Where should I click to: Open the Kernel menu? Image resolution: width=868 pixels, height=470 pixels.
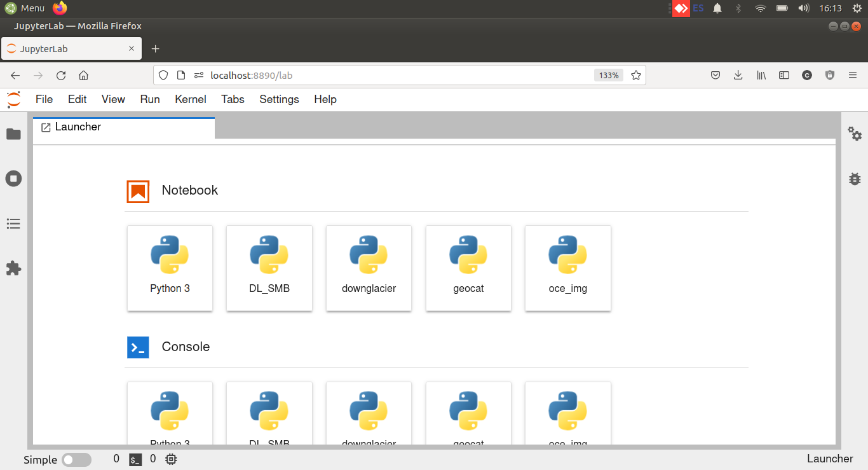[x=191, y=99]
